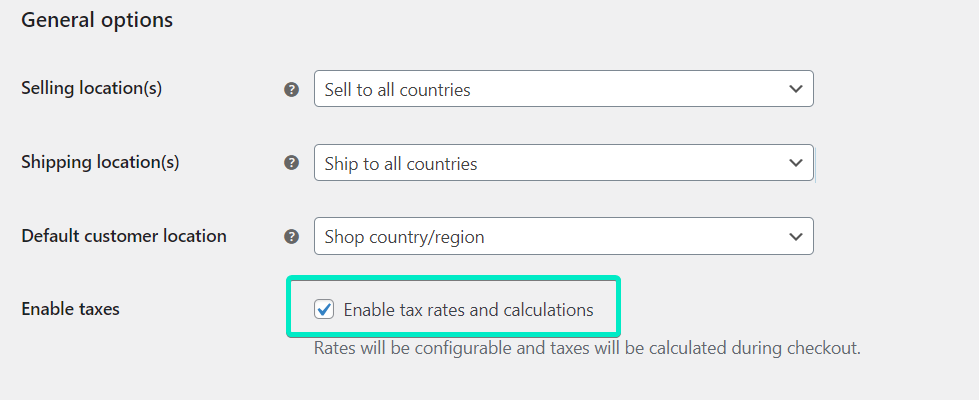Click the help icon beside Shipping location(s)
This screenshot has height=400, width=979.
click(x=291, y=163)
